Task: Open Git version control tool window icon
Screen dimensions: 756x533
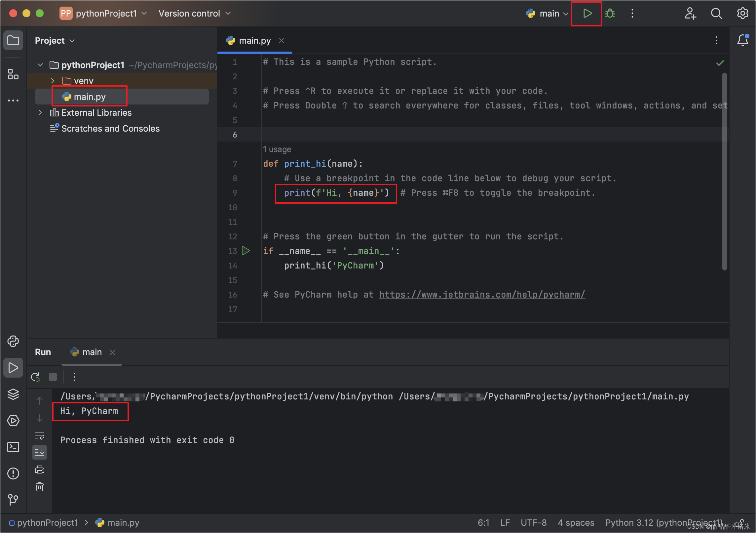Action: [x=13, y=499]
